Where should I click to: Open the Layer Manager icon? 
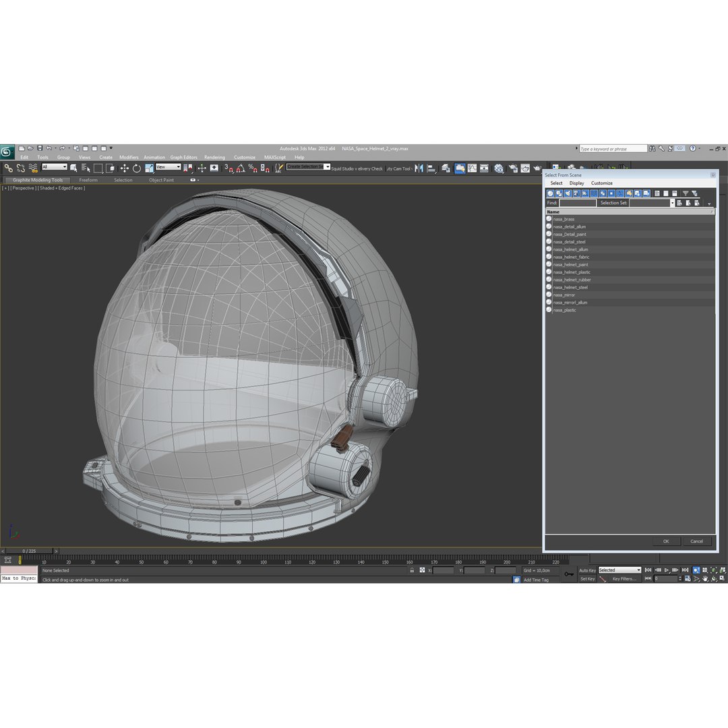coord(446,168)
